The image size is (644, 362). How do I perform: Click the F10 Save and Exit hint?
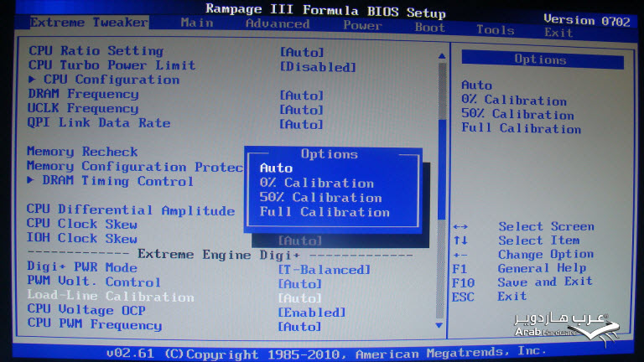522,282
